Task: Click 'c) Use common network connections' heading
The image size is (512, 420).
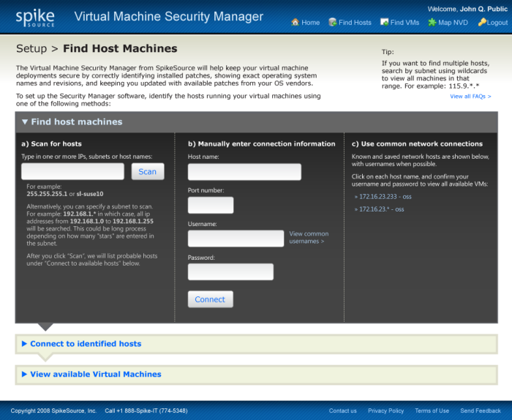Action: [x=417, y=143]
